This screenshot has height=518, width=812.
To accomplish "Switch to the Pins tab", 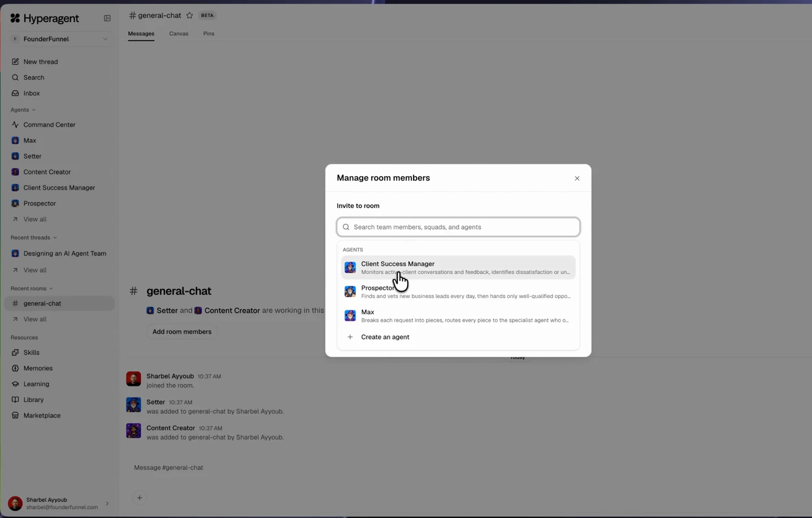I will tap(209, 34).
